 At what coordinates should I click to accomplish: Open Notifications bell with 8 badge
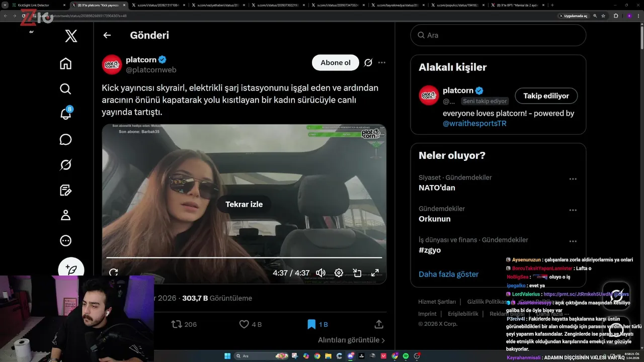66,114
